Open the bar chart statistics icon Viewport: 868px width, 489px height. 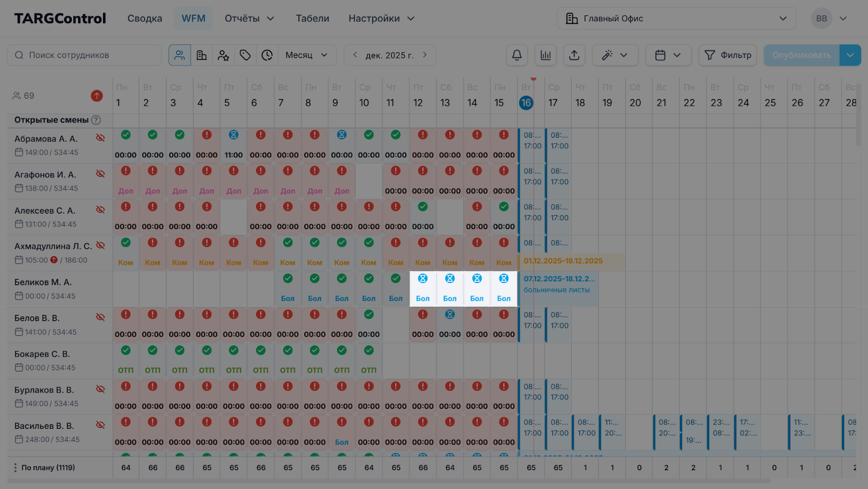point(546,55)
